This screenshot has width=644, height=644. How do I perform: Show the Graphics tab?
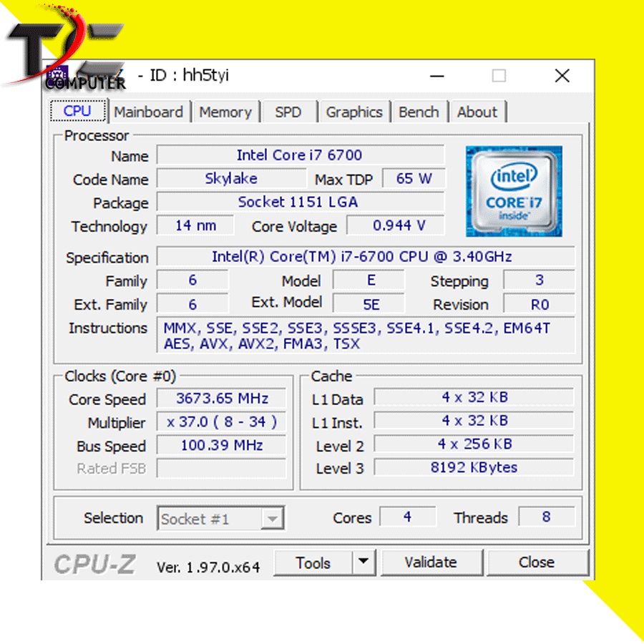353,112
